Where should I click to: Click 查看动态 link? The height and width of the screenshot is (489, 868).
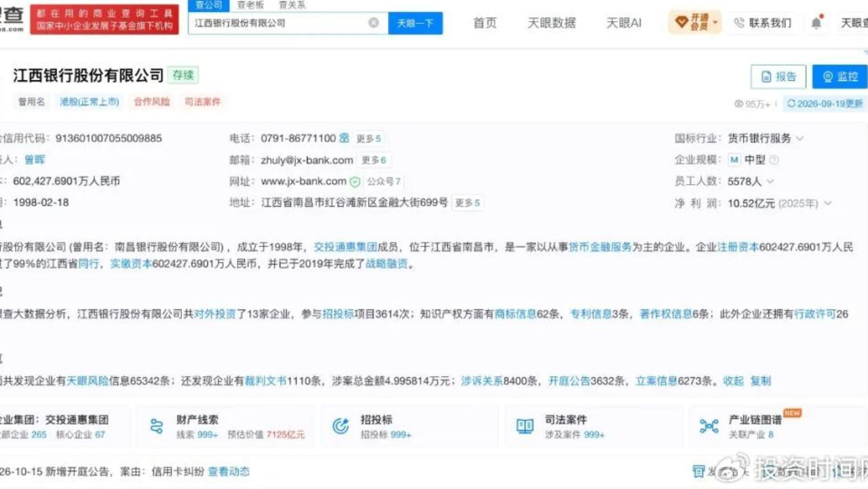[229, 471]
